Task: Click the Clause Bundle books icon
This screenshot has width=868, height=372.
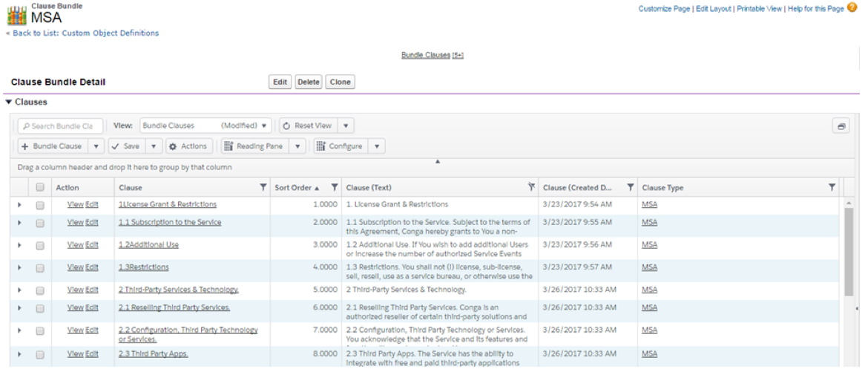Action: point(16,15)
